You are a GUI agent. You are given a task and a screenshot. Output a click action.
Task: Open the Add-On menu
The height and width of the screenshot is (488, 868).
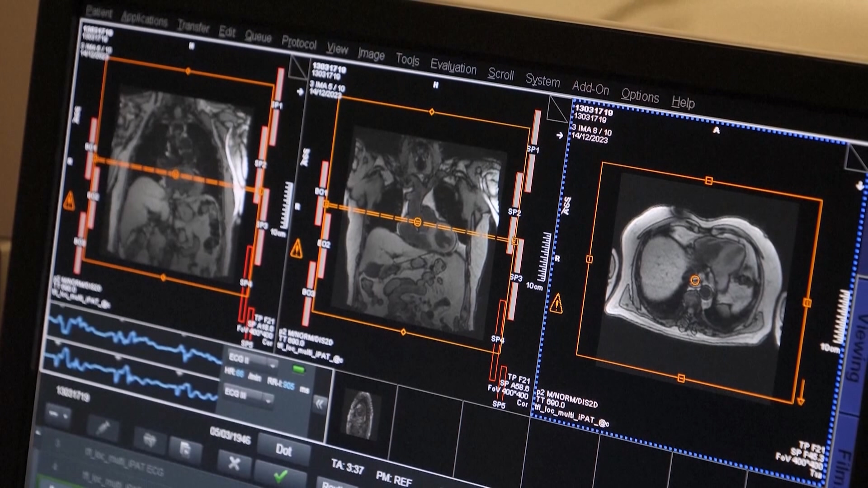pyautogui.click(x=590, y=88)
